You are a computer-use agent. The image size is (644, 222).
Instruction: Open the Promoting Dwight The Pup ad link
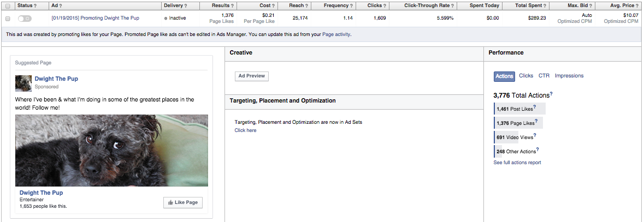(x=95, y=18)
